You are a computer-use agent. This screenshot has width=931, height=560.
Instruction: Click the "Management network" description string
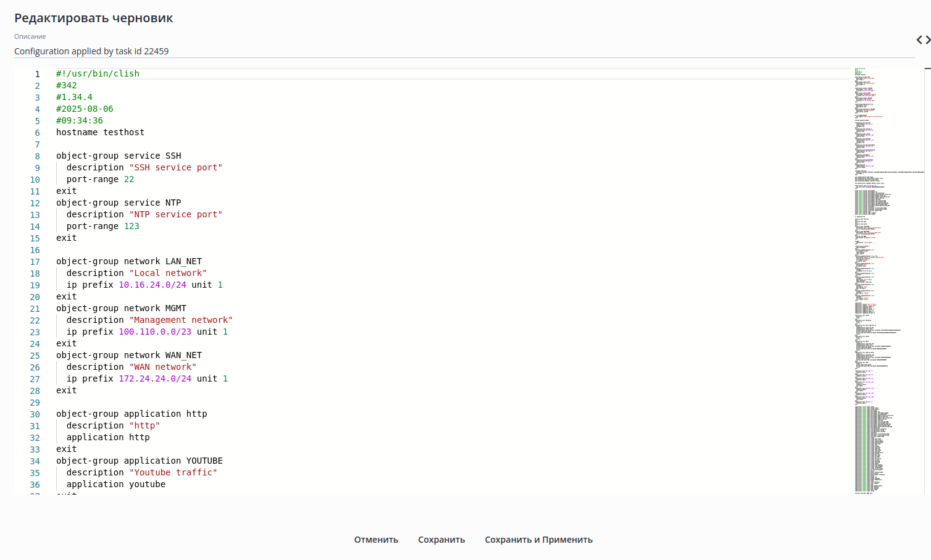[181, 320]
